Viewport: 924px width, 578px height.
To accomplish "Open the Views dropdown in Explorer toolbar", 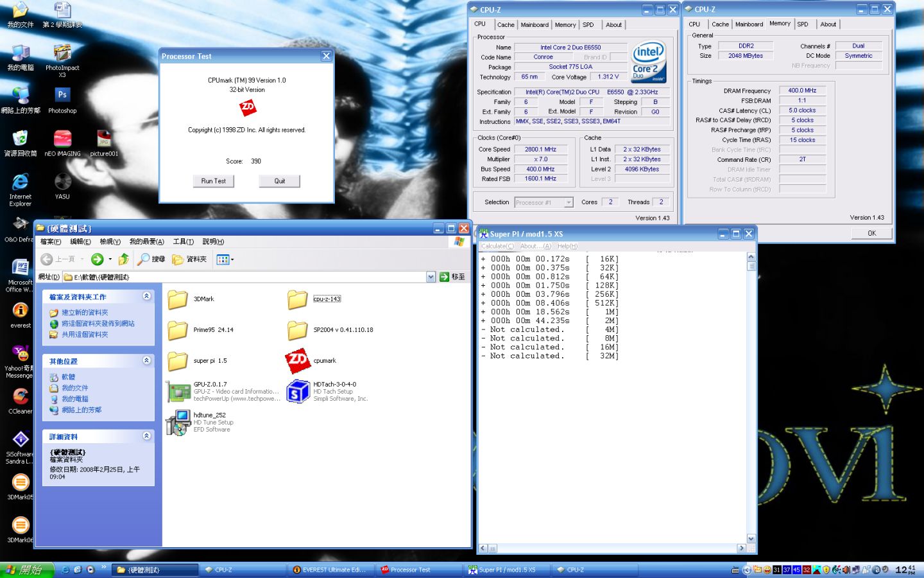I will click(225, 259).
